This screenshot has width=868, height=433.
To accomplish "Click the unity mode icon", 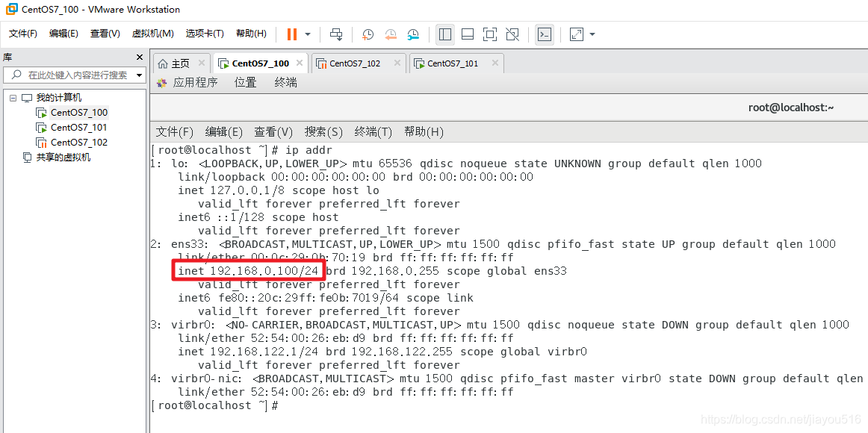I will pos(512,34).
